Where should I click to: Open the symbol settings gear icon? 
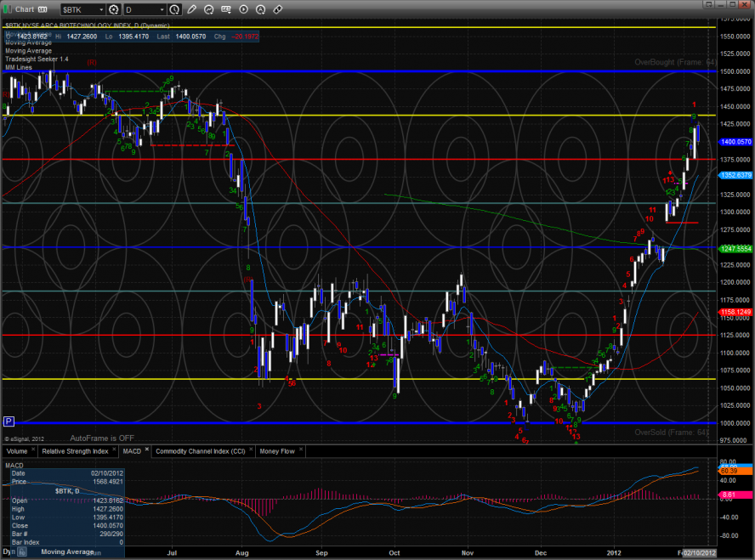tap(114, 9)
